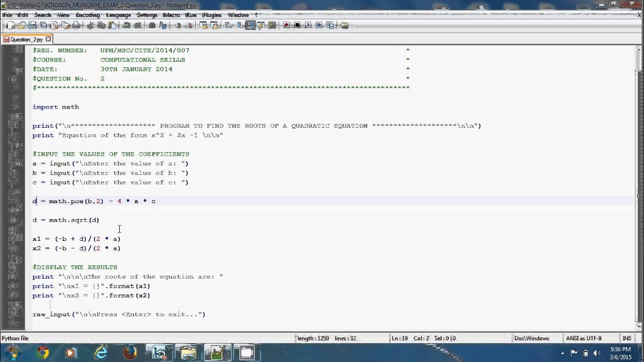Open Firefox from taskbar
The image size is (644, 362).
[130, 353]
